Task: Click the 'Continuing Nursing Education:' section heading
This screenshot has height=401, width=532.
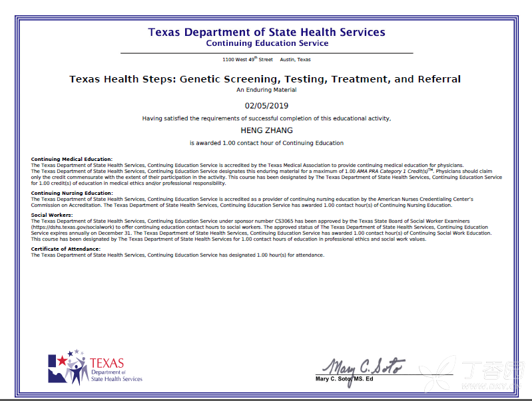Action: click(x=72, y=193)
